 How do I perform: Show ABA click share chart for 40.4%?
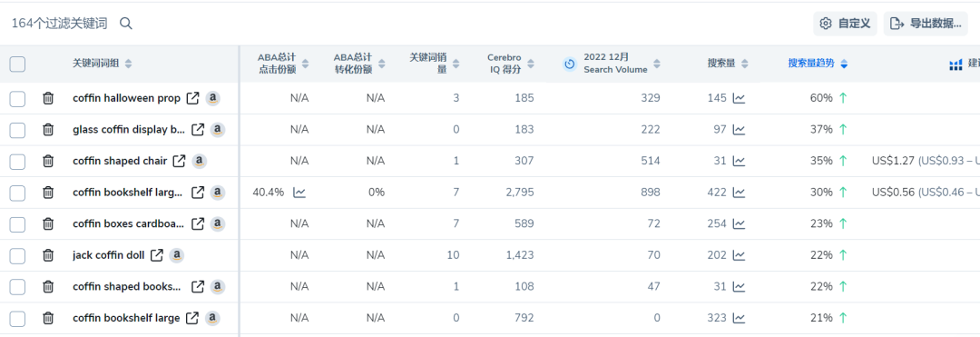[x=299, y=193]
